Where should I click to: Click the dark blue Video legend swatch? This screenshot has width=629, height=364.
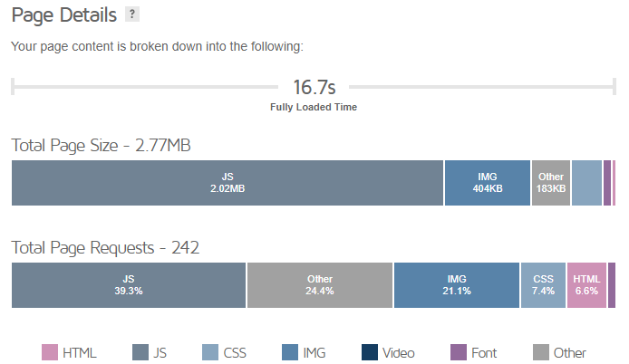[370, 352]
